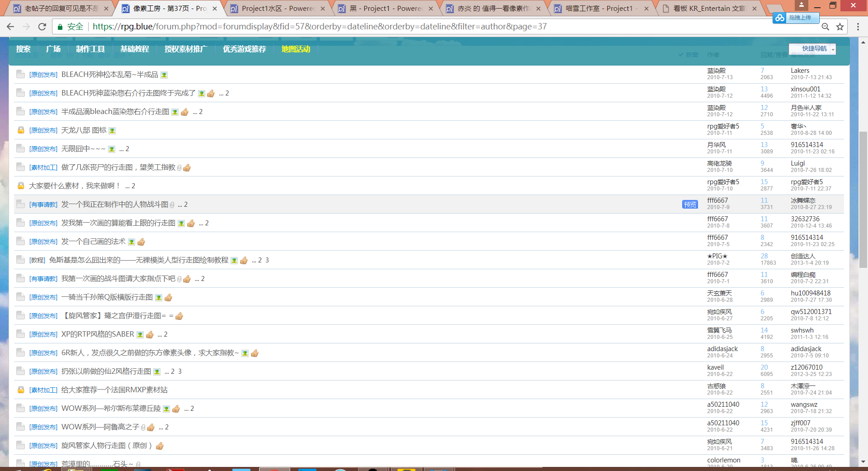Click folder icon of XP的RTP风格的SABER thread

tap(20, 334)
